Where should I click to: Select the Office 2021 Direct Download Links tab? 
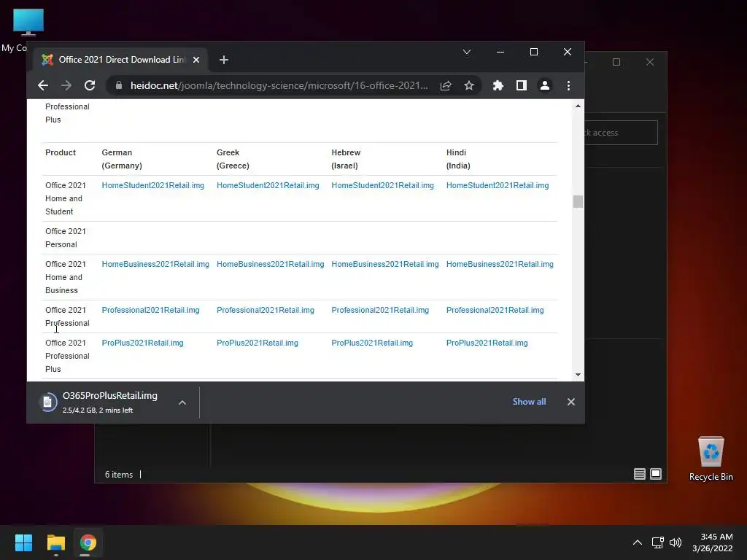[120, 60]
